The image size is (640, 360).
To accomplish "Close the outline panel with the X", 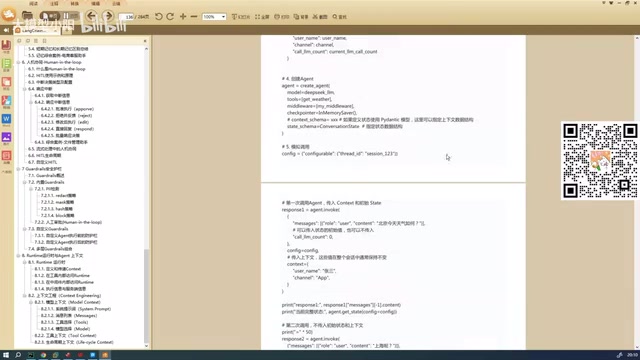I will 145,41.
